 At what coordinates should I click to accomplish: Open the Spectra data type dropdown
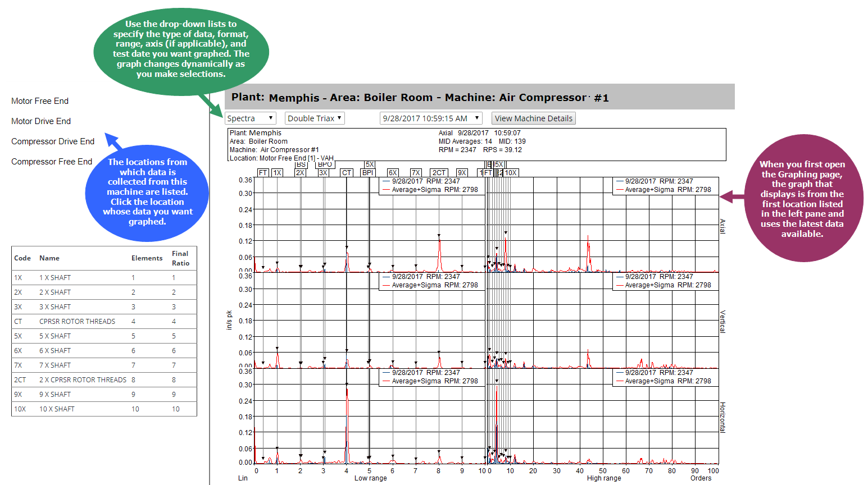click(x=250, y=118)
